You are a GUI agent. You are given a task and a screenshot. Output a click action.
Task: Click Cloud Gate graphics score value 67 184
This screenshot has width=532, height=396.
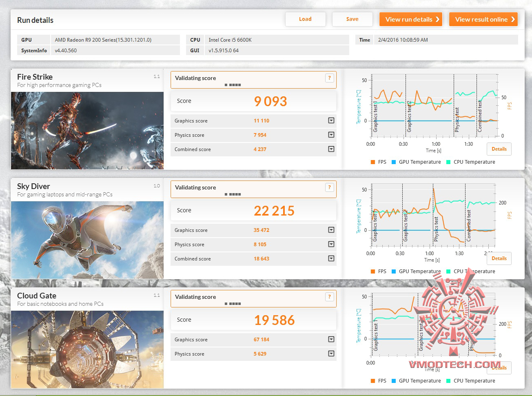click(x=262, y=340)
